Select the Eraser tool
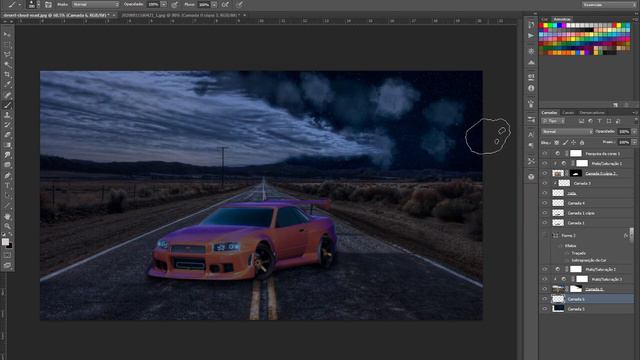This screenshot has width=640, height=360. coord(7,135)
